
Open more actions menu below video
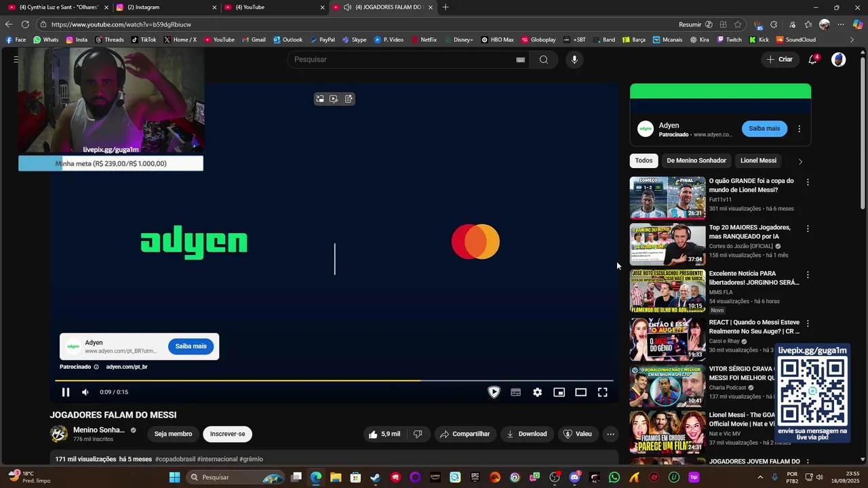pyautogui.click(x=610, y=434)
